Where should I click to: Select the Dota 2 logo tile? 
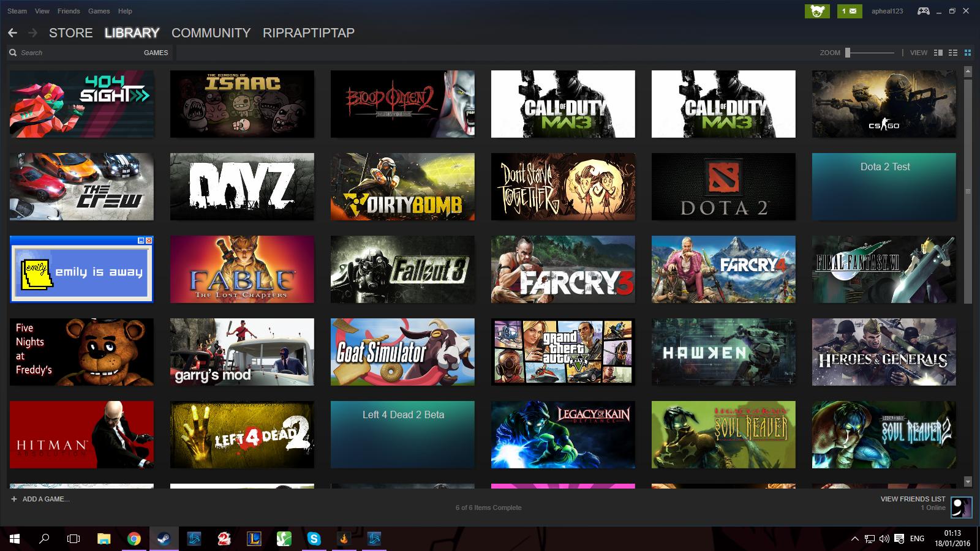click(x=723, y=187)
